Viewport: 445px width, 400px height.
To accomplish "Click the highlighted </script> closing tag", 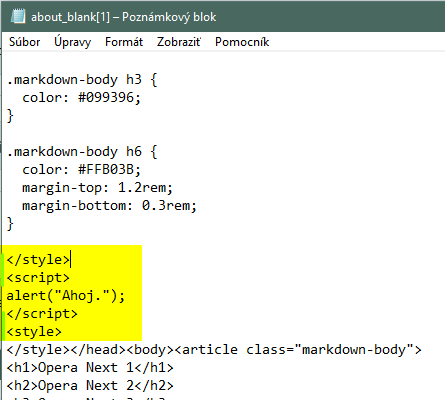I will 42,314.
